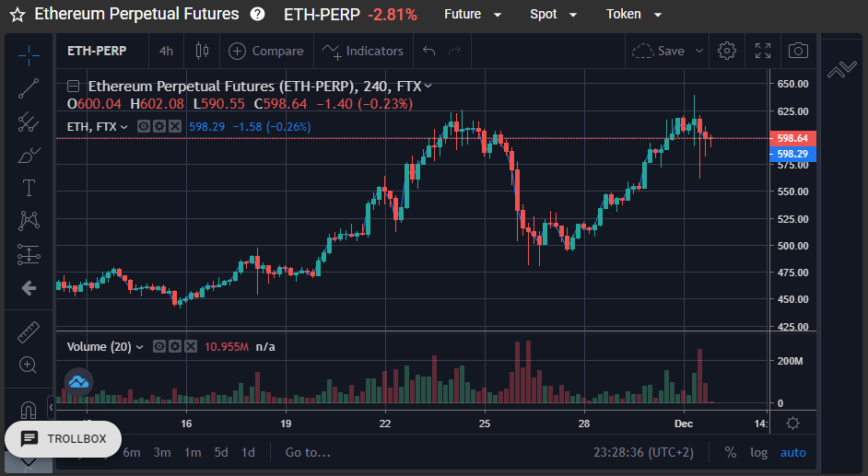The image size is (868, 476).
Task: Open the Trollbox chat
Action: pyautogui.click(x=63, y=439)
